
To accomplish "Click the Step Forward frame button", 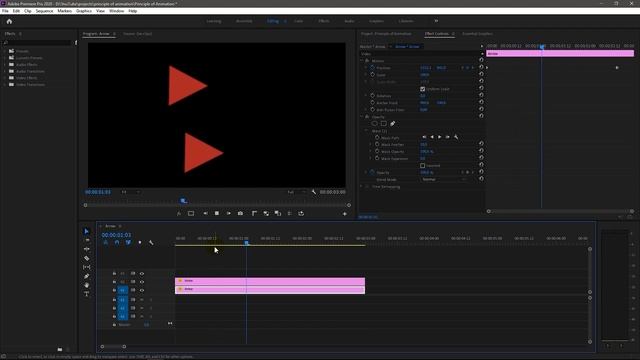I will (x=229, y=213).
